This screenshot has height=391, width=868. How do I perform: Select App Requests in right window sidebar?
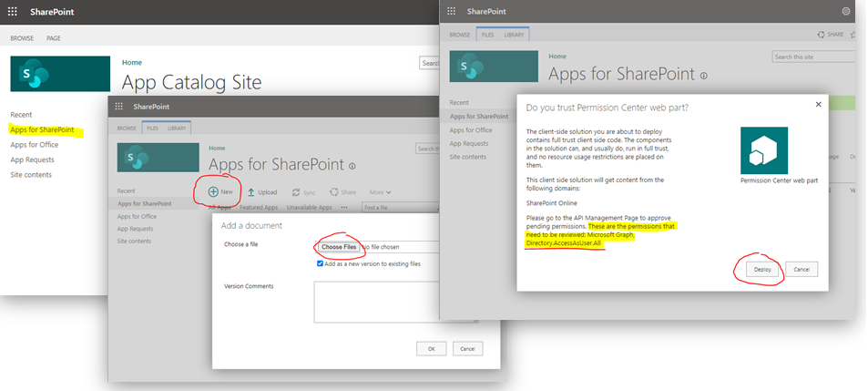pos(469,143)
